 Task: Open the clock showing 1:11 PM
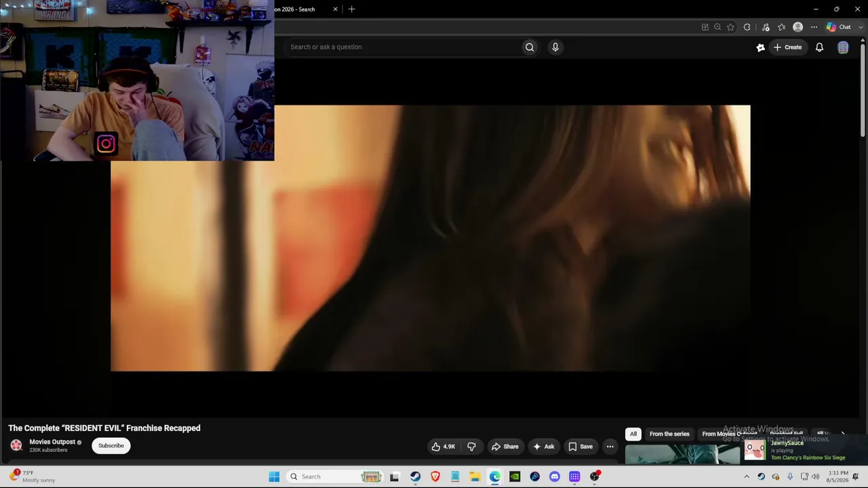click(838, 476)
